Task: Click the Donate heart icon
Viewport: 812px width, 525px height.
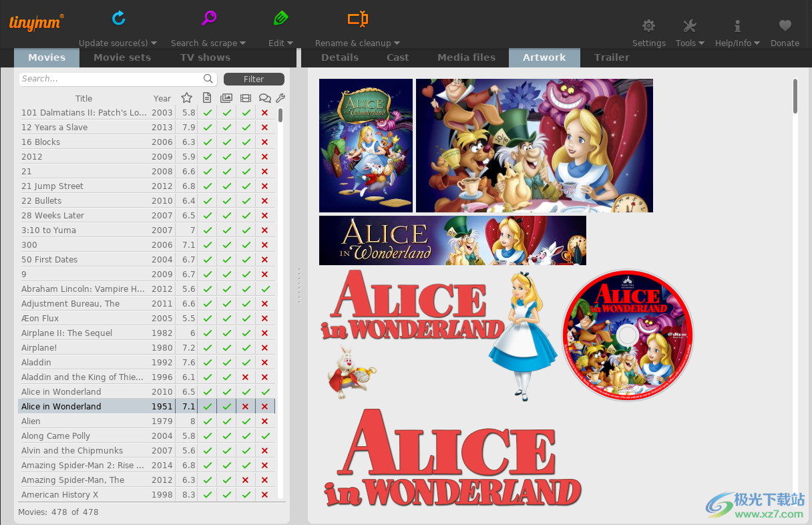Action: 785,26
